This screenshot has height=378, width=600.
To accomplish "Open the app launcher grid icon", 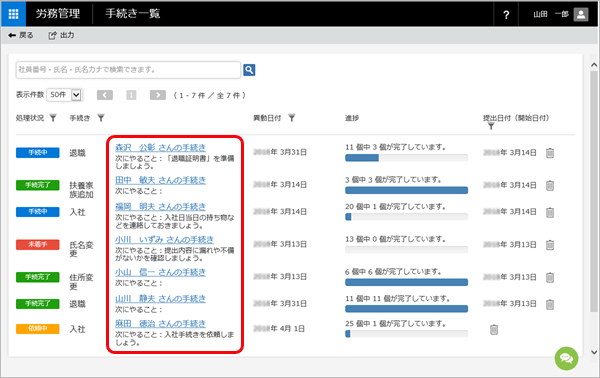I will (x=13, y=14).
